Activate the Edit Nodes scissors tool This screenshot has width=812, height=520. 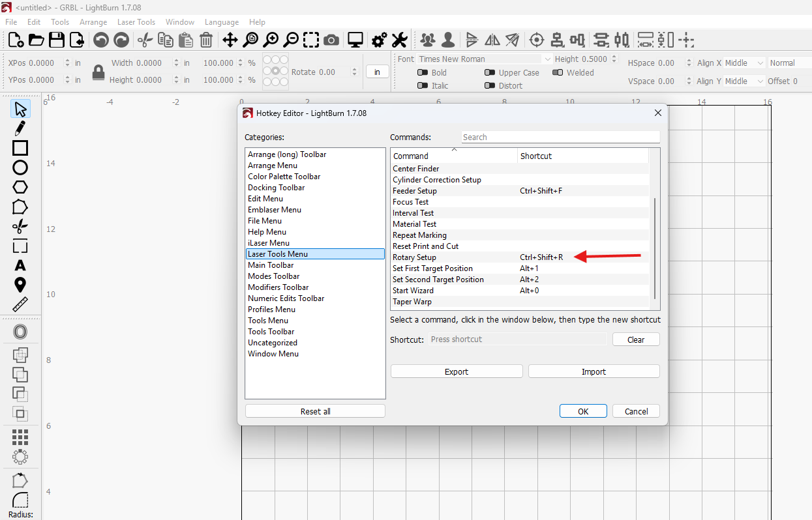point(20,226)
